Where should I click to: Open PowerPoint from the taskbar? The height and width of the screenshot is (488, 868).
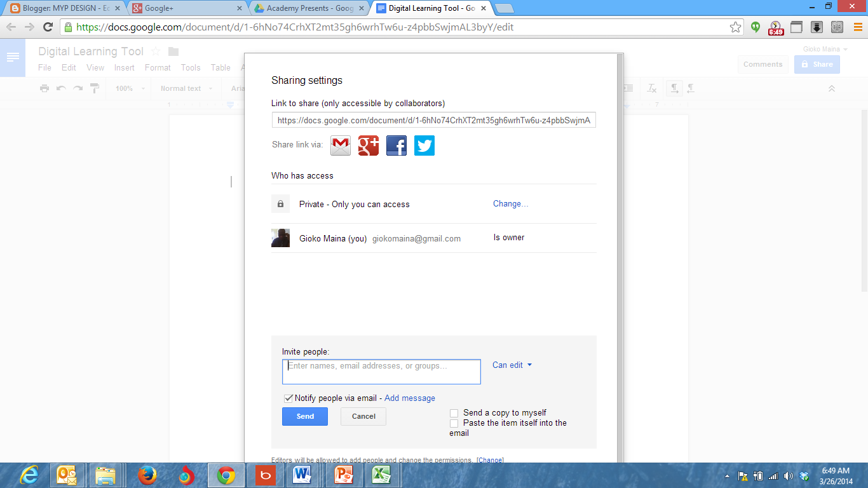coord(343,475)
